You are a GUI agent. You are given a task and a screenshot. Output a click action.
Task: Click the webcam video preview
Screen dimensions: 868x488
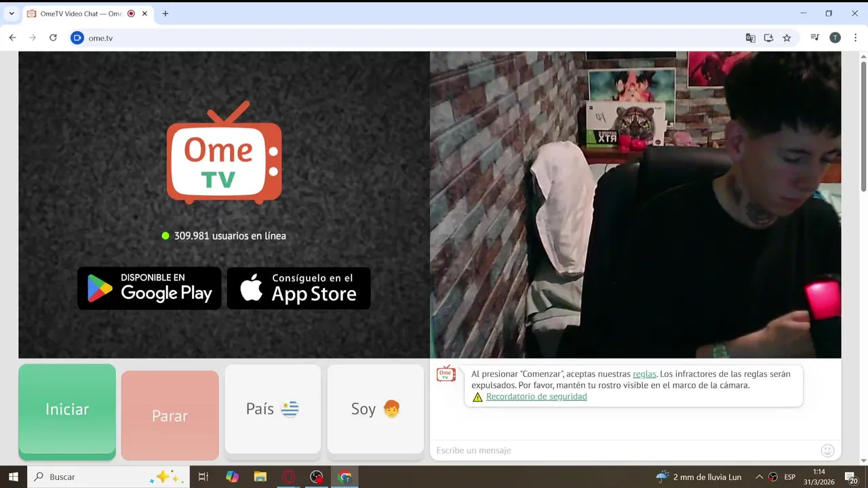click(635, 205)
